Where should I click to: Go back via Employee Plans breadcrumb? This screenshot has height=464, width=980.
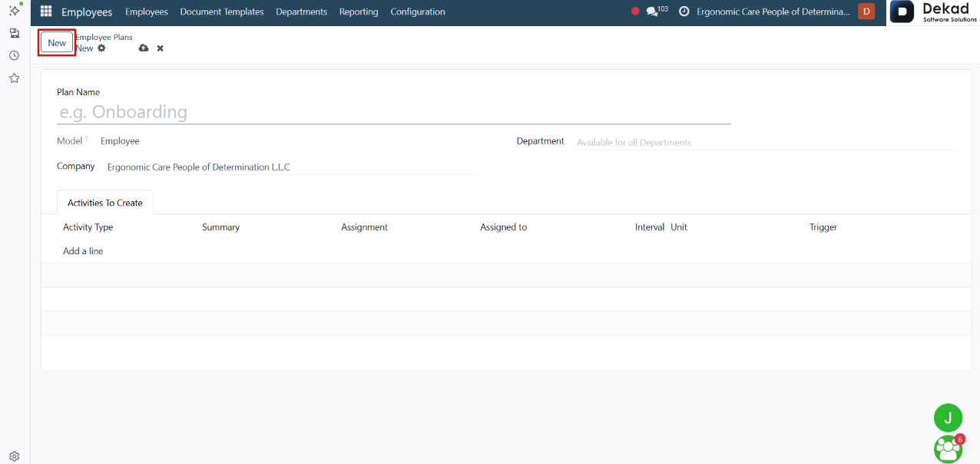(104, 37)
